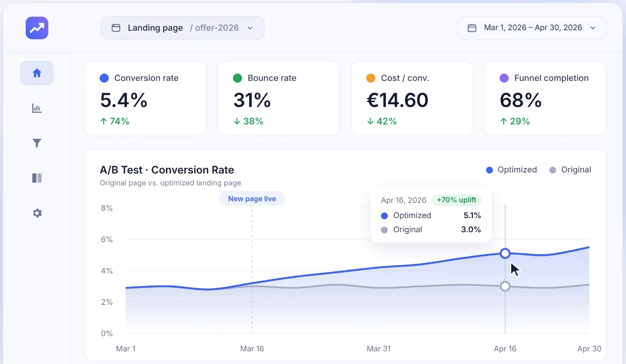Open the settings gear in sidebar
Image resolution: width=626 pixels, height=364 pixels.
[37, 213]
